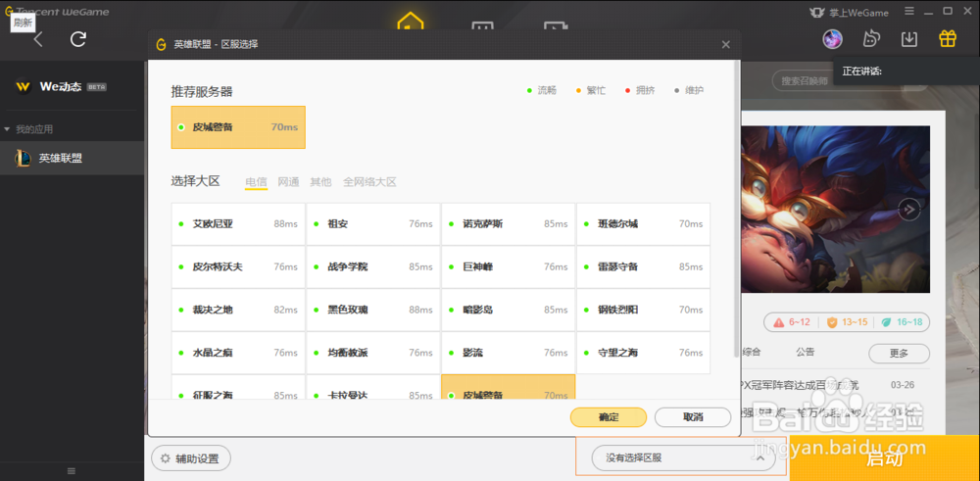This screenshot has height=481, width=980.
Task: Select server 诺克萨斯
Action: (508, 223)
